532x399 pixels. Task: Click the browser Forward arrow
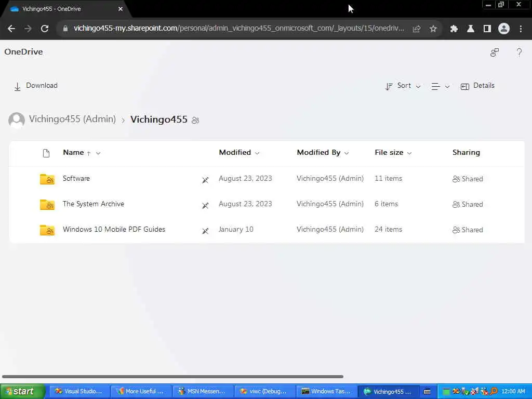click(28, 29)
